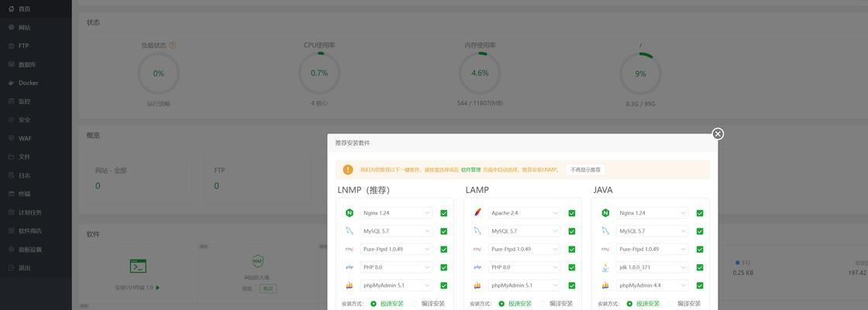Click the phpMyAdmin icon in the LAMP column
868x310 pixels.
tap(477, 286)
